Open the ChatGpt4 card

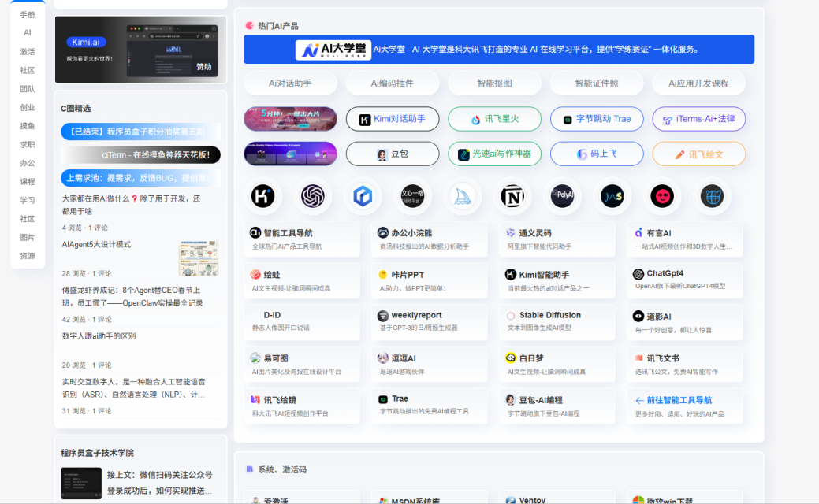[685, 280]
